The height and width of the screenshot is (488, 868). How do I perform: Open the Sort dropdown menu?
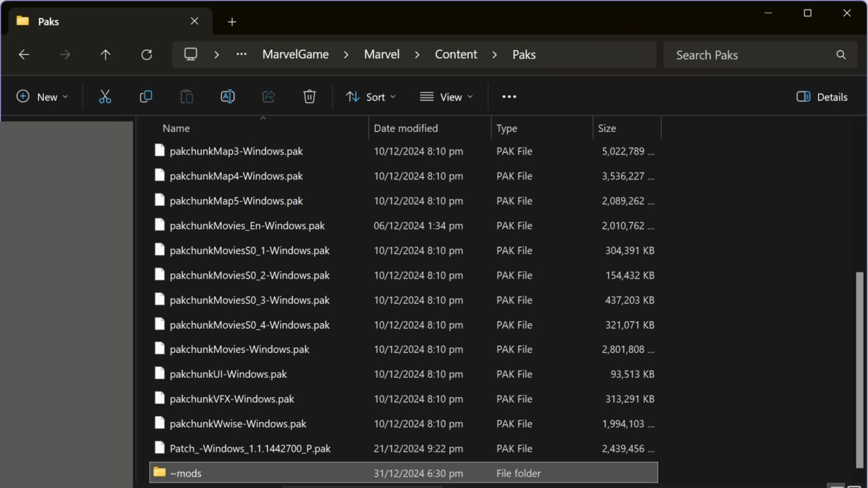click(370, 97)
